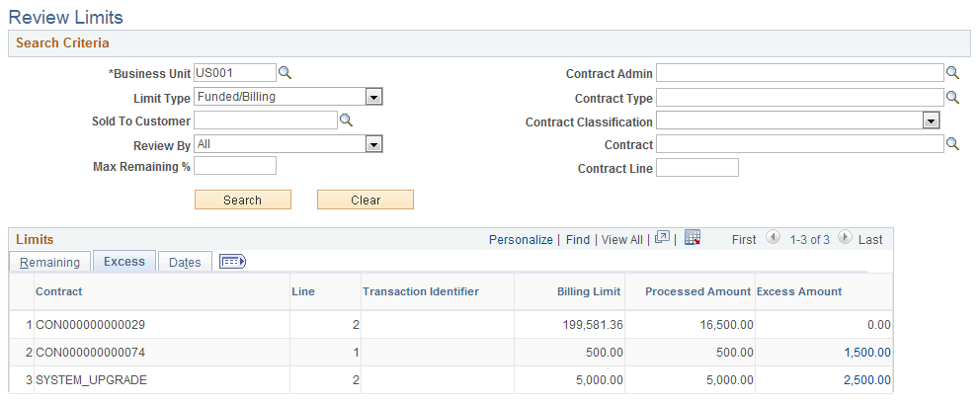
Task: Open the 1,500.00 excess amount link
Action: pyautogui.click(x=867, y=353)
